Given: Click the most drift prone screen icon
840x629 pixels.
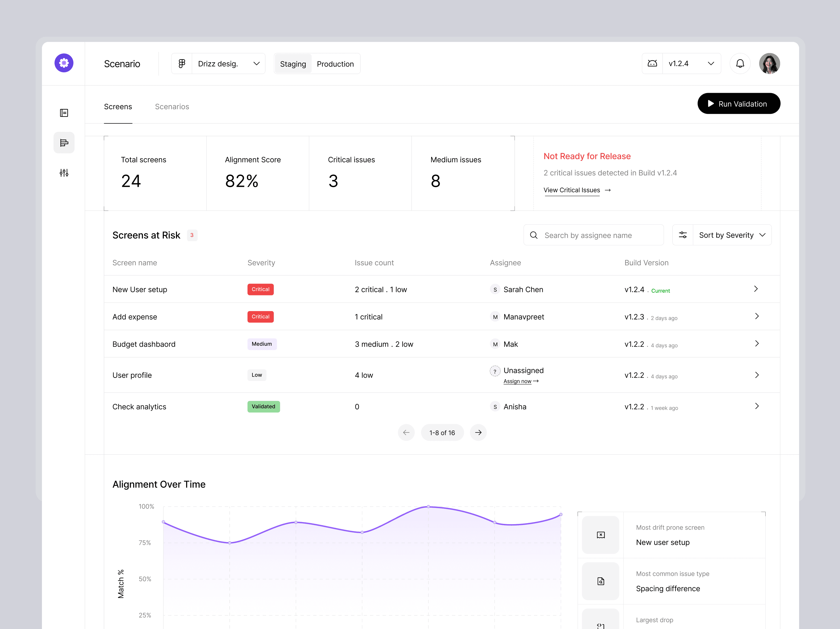Looking at the screenshot, I should click(x=600, y=535).
